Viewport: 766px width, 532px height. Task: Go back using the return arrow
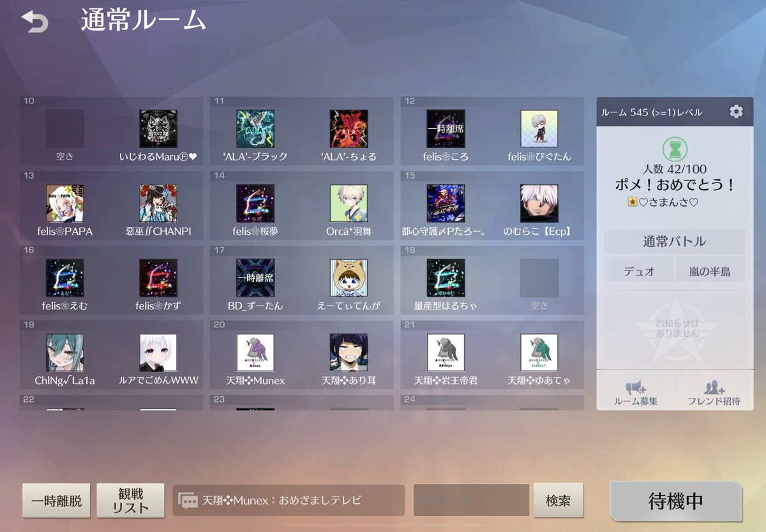pyautogui.click(x=34, y=22)
